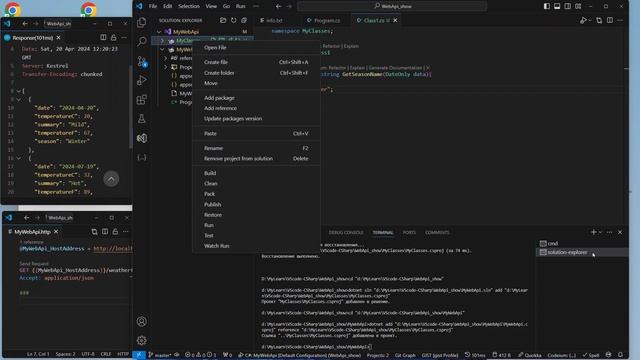Click the http://local host address link
The image size is (640, 360).
[113, 249]
